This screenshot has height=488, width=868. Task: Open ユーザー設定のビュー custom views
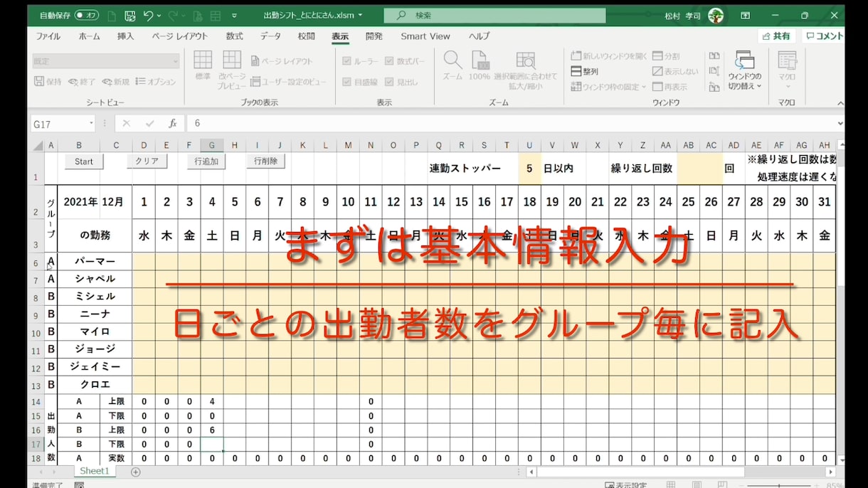[x=289, y=82]
